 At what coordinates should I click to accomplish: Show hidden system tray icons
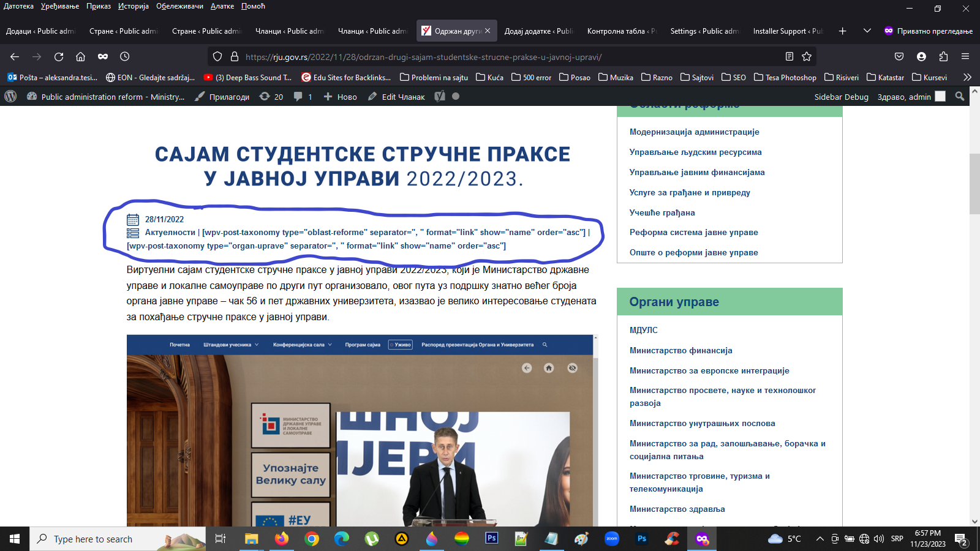click(820, 539)
